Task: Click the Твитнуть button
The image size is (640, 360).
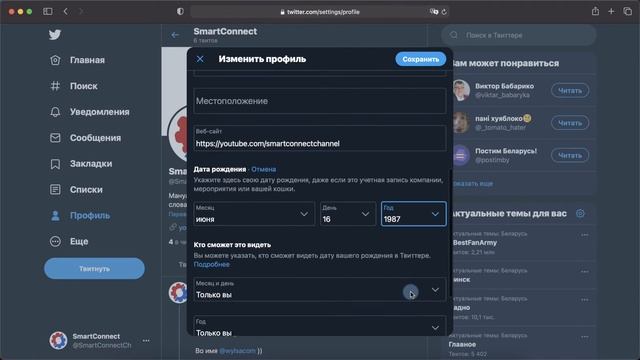Action: 94,269
